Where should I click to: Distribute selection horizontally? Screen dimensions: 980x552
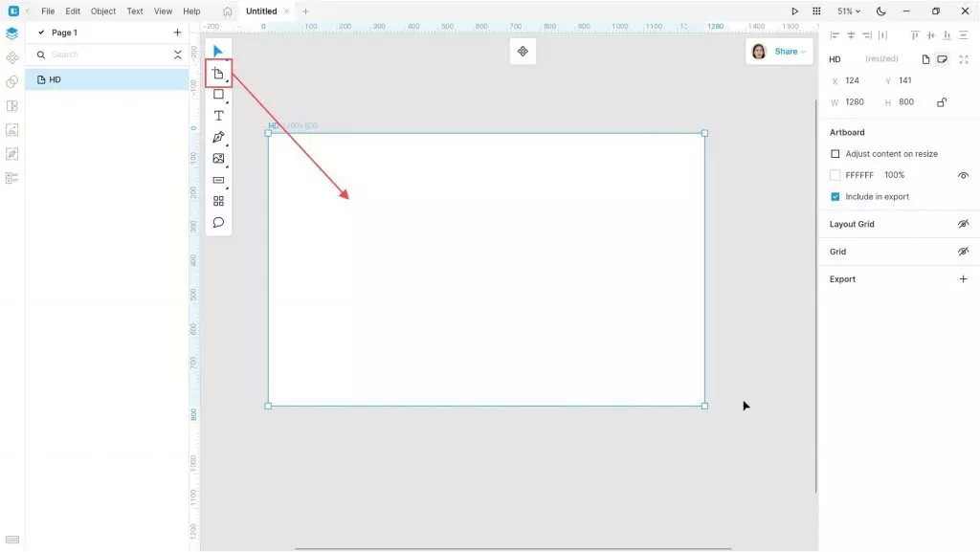coord(882,35)
